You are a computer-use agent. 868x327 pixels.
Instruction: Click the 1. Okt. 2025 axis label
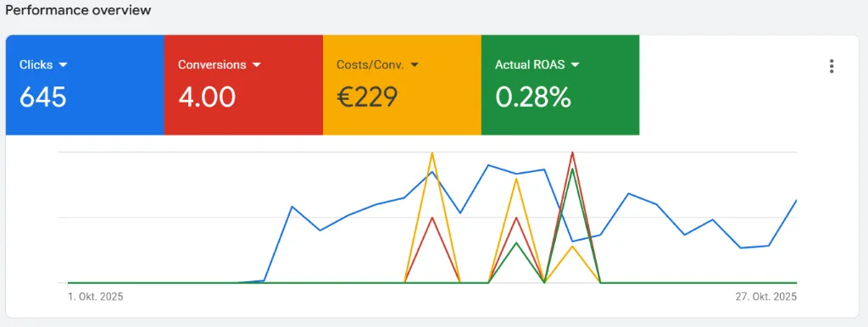click(95, 297)
